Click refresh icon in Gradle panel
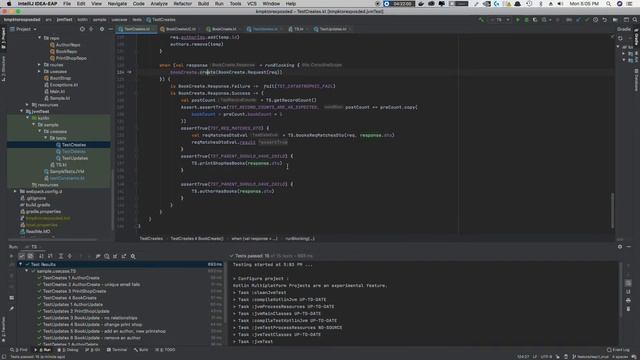The width and height of the screenshot is (640, 360). point(620,38)
